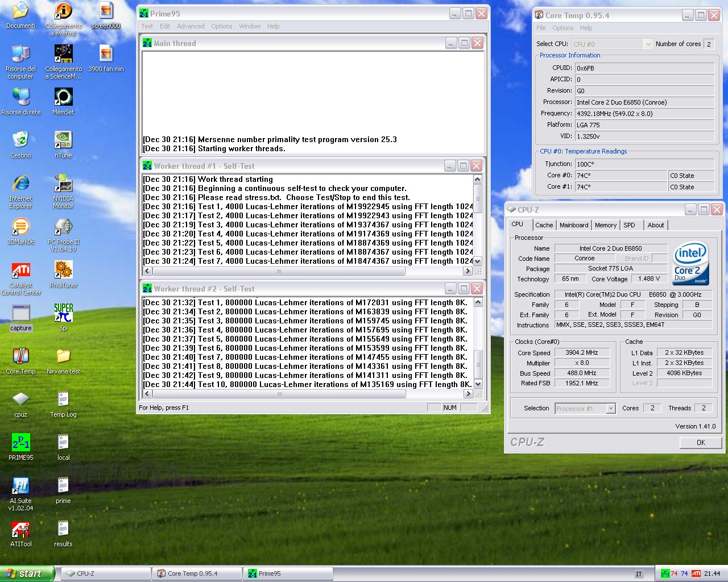Open the local text file on the desktop
The image size is (728, 582).
63,447
